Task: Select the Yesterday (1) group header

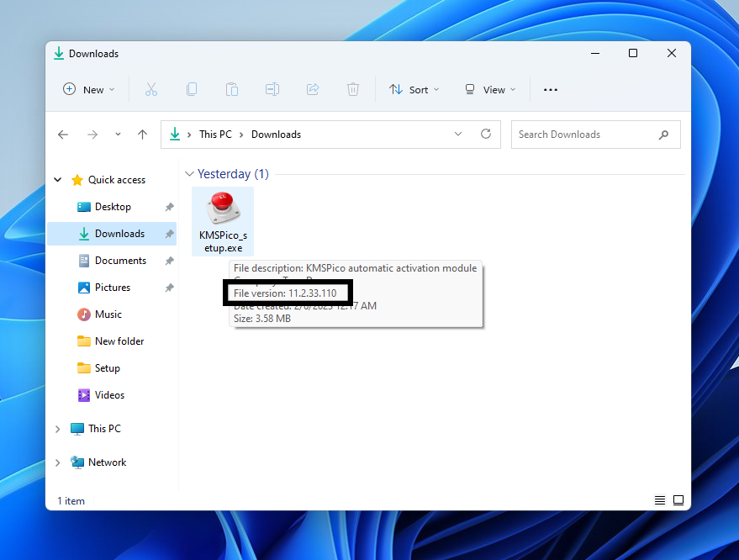Action: tap(233, 174)
